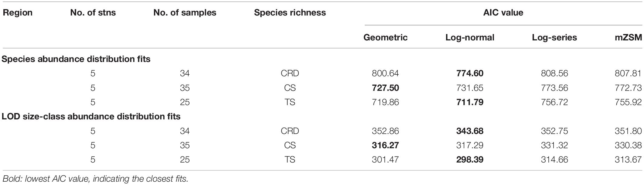Viewport: 644px width, 185px height.
Task: Click LOD size-class abundance distribution fits heading
Action: point(91,117)
